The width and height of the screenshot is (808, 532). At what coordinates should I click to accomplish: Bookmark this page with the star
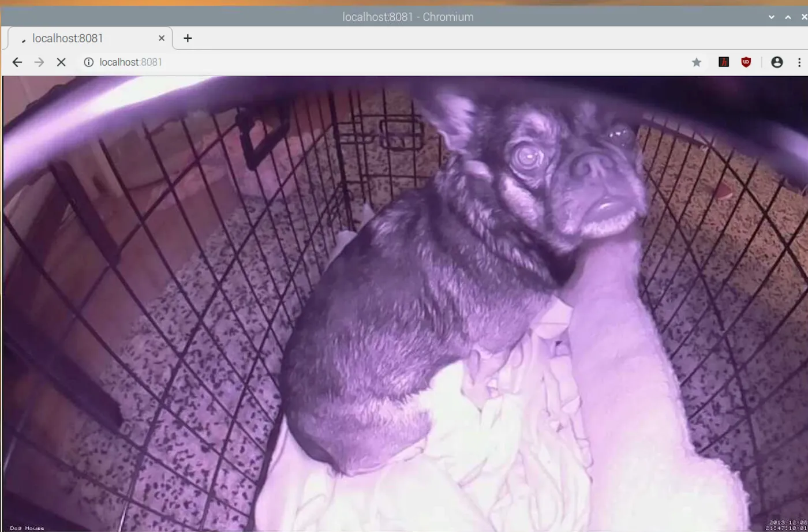pos(697,62)
